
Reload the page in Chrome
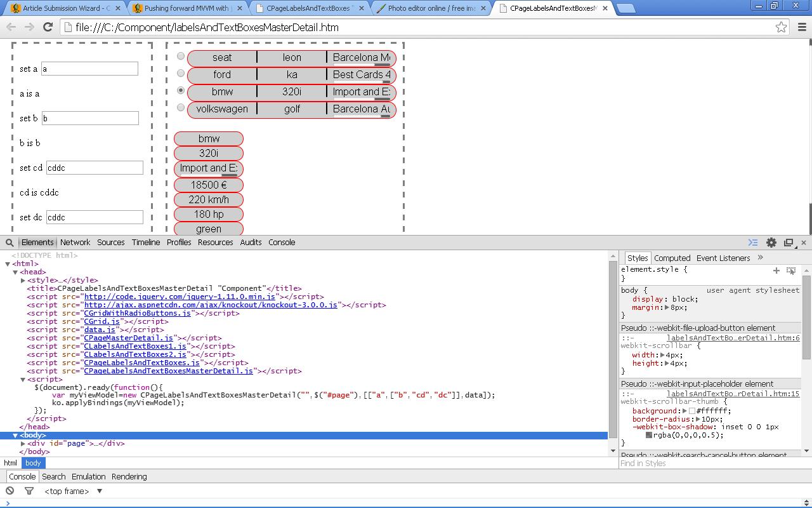pos(48,27)
